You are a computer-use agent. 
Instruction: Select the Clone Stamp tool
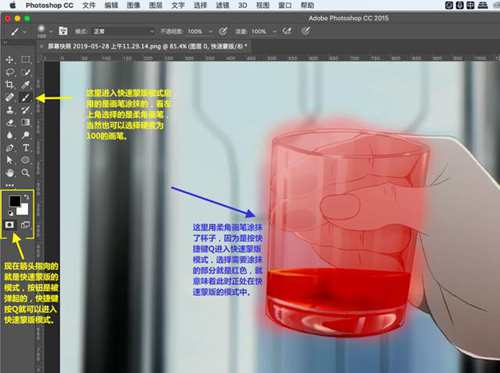(10, 110)
